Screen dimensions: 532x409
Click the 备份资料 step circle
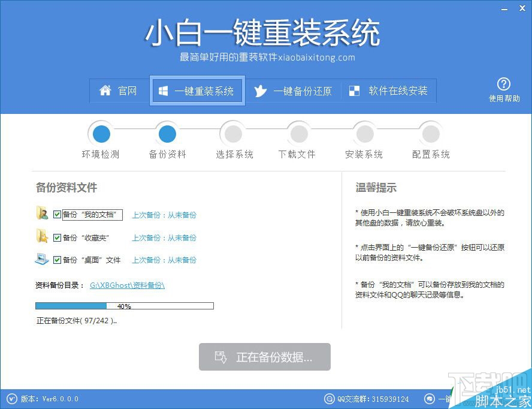(x=167, y=134)
